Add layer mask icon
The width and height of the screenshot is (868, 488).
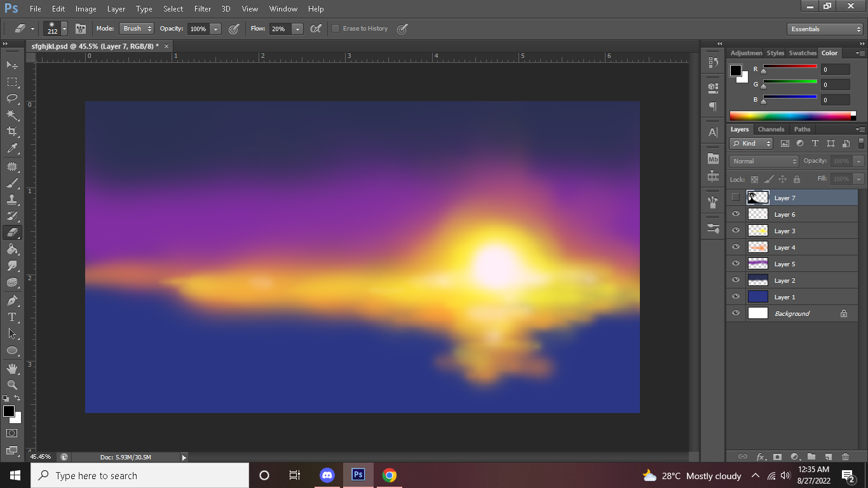(x=777, y=456)
